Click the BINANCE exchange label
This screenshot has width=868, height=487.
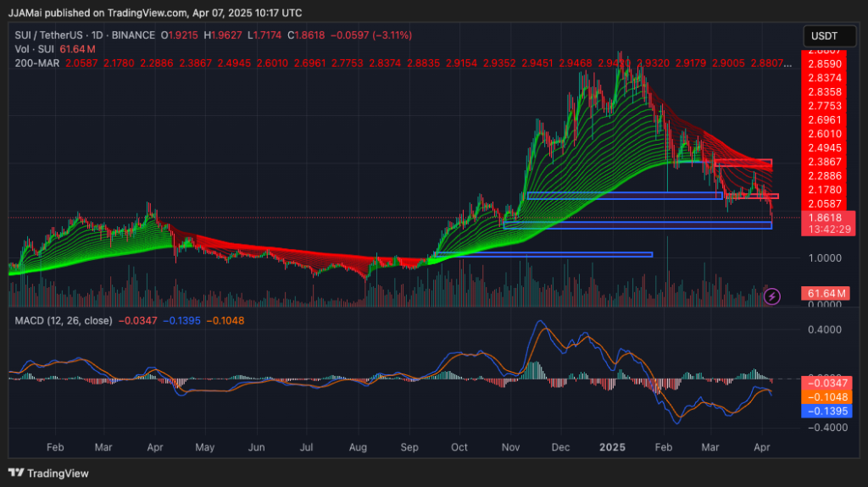[133, 35]
